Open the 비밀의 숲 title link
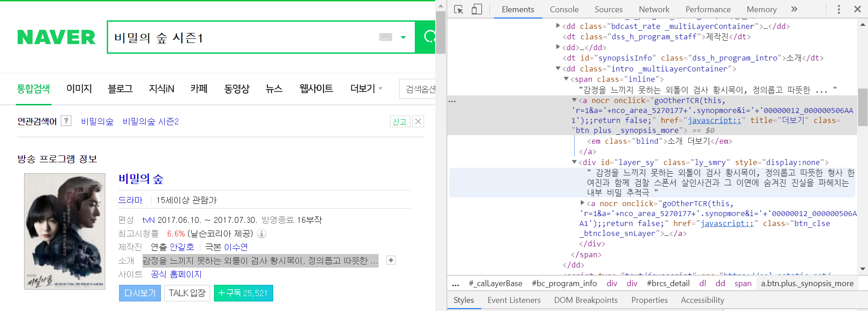The height and width of the screenshot is (311, 868). (141, 179)
